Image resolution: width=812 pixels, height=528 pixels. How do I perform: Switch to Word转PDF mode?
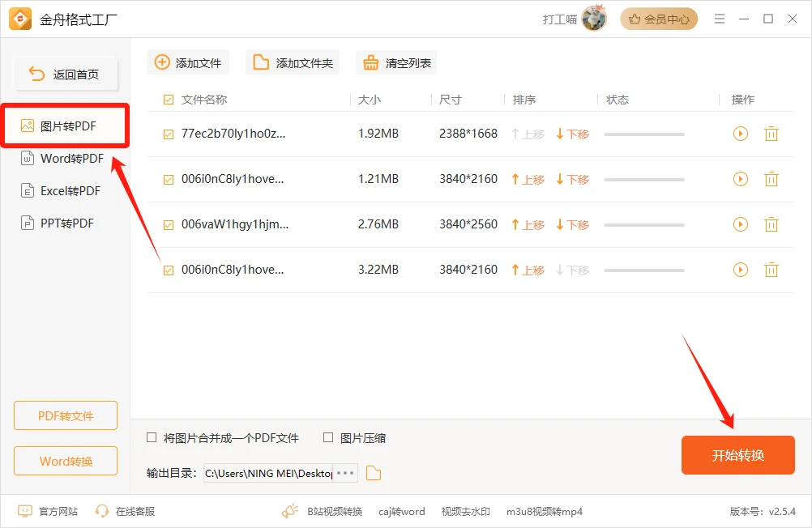[x=62, y=159]
